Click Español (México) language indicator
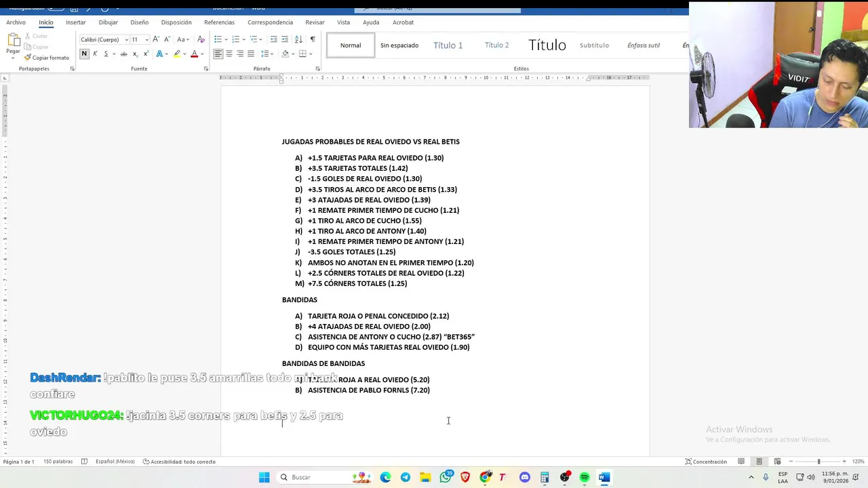This screenshot has height=488, width=868. tap(115, 462)
